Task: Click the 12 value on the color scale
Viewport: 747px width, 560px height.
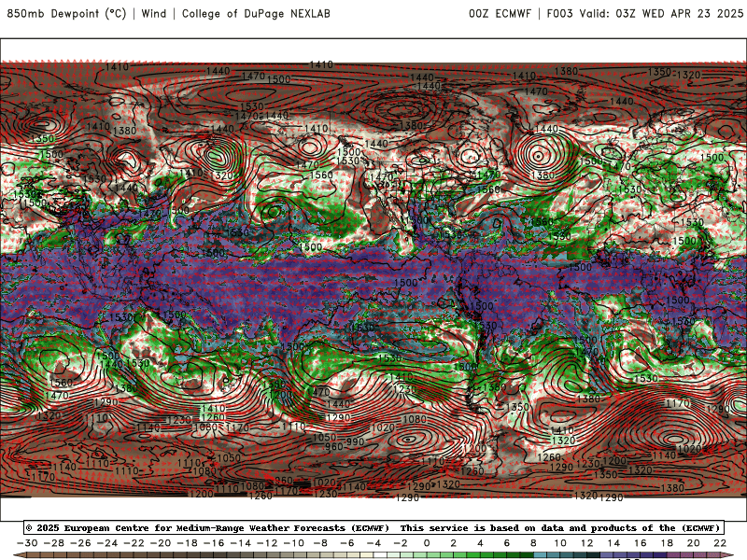Action: click(587, 543)
